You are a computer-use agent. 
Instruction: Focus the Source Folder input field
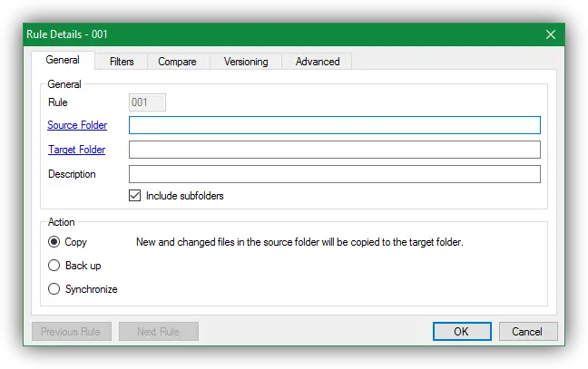click(x=335, y=125)
